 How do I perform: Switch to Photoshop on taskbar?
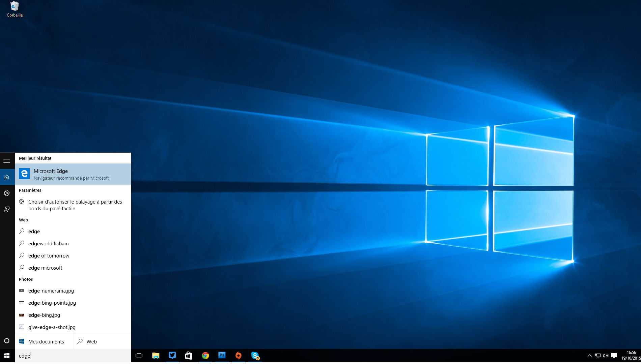222,356
